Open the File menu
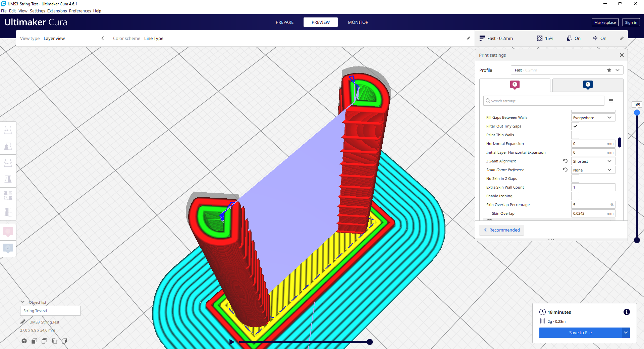The width and height of the screenshot is (644, 349). pos(4,11)
